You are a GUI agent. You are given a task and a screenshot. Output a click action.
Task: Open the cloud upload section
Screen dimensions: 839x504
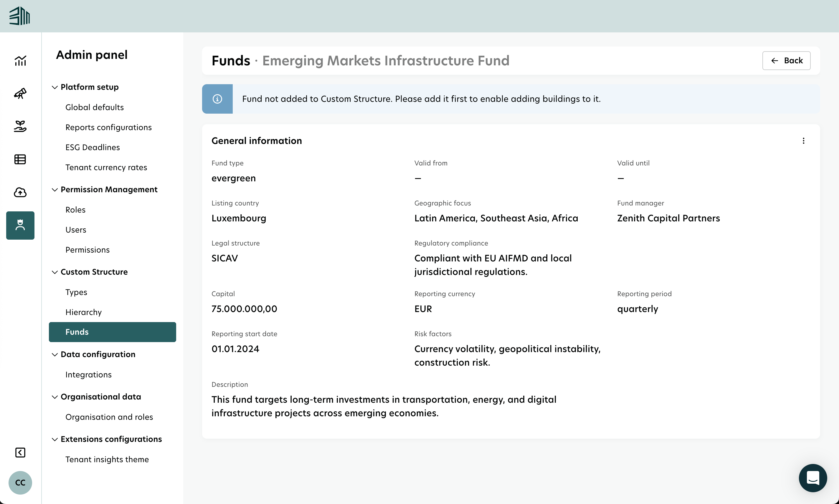coord(20,192)
